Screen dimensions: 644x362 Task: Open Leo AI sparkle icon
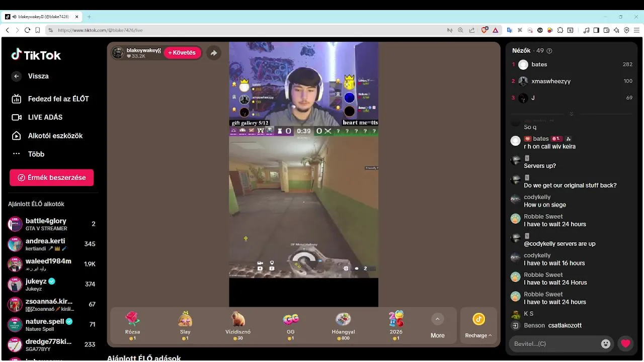pyautogui.click(x=616, y=30)
